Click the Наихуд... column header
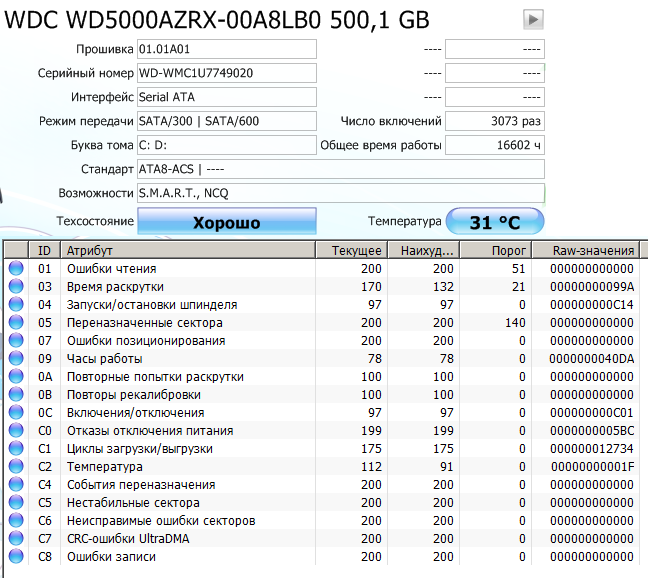This screenshot has width=648, height=578. click(424, 250)
